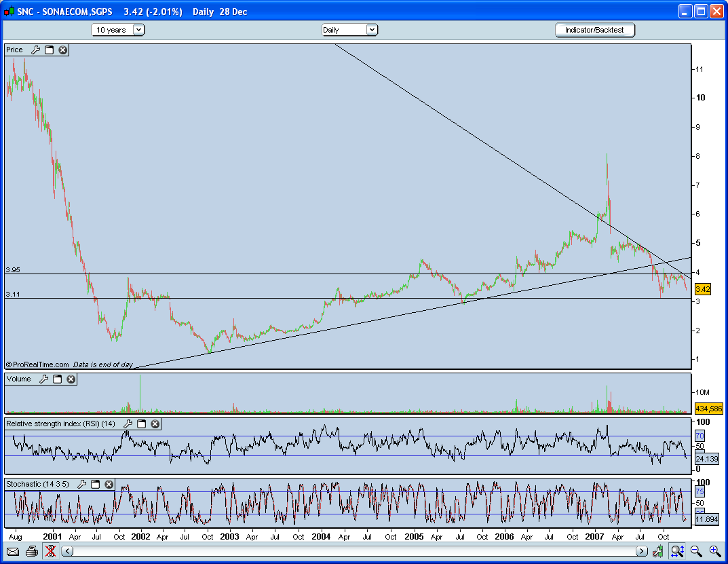Maximize the Price chart panel
The height and width of the screenshot is (564, 728).
[x=50, y=50]
